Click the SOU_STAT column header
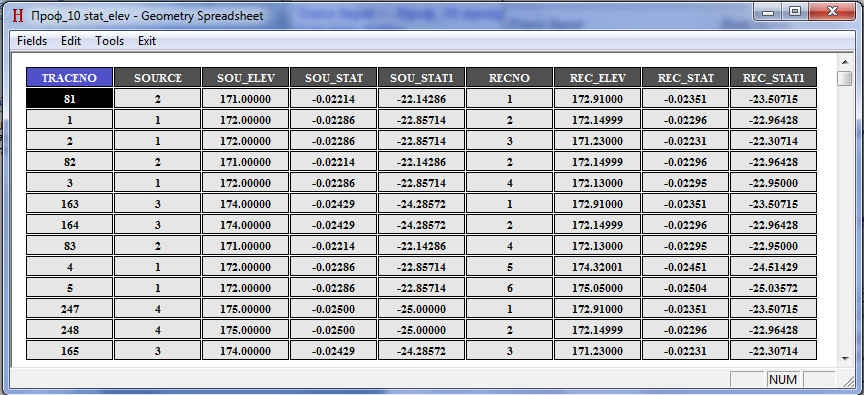864x395 pixels. coord(333,78)
